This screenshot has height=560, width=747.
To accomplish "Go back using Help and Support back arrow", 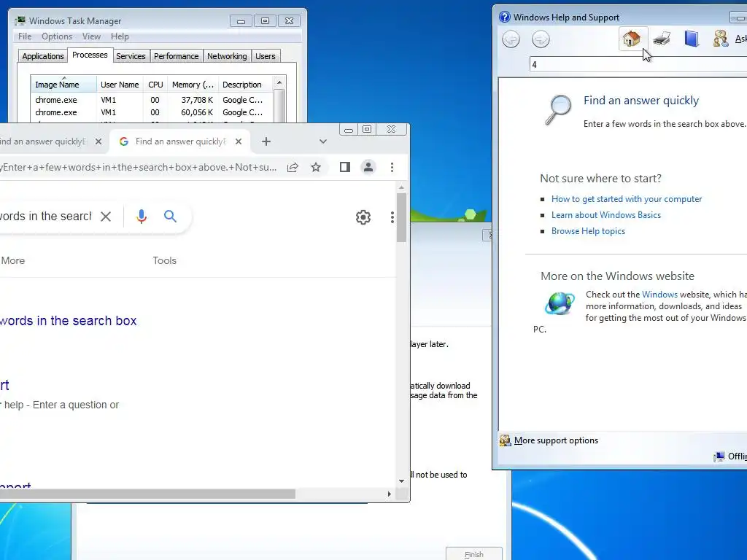I will click(511, 39).
